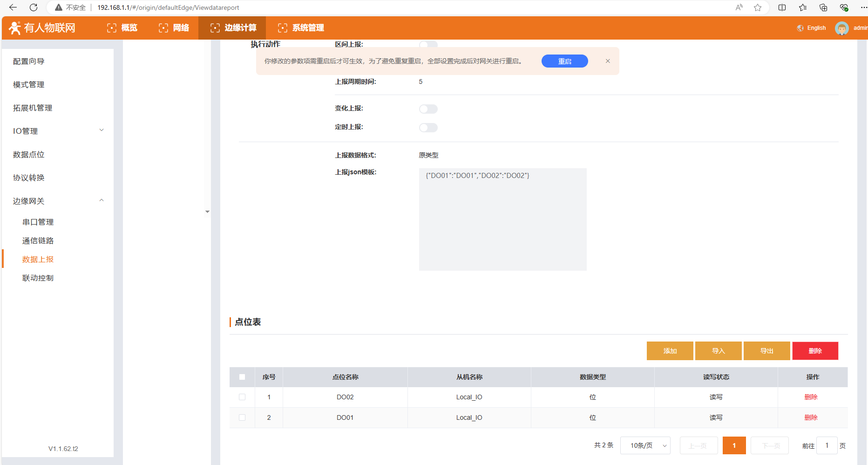Click the blue 重启 button
868x465 pixels.
point(564,61)
